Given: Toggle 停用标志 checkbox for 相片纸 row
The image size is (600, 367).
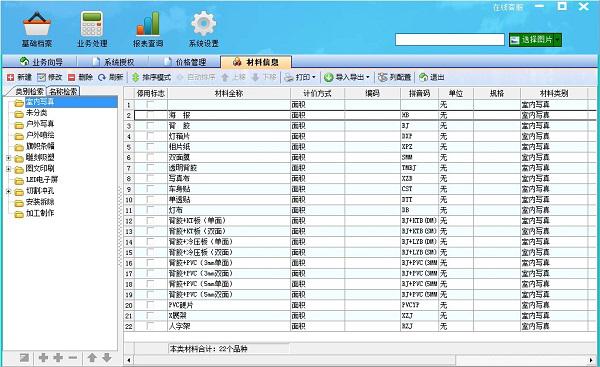Looking at the screenshot, I should pyautogui.click(x=151, y=147).
